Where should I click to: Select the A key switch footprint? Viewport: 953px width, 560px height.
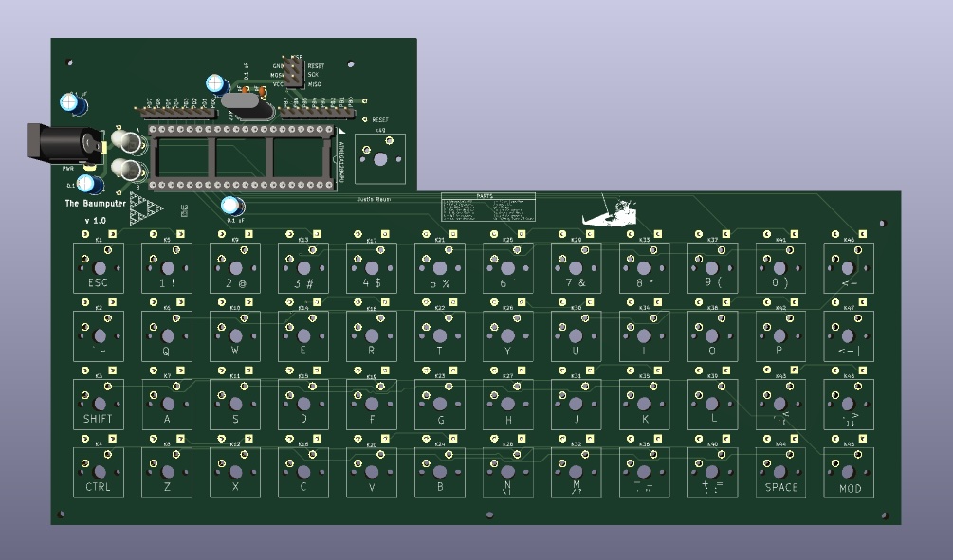(x=167, y=405)
